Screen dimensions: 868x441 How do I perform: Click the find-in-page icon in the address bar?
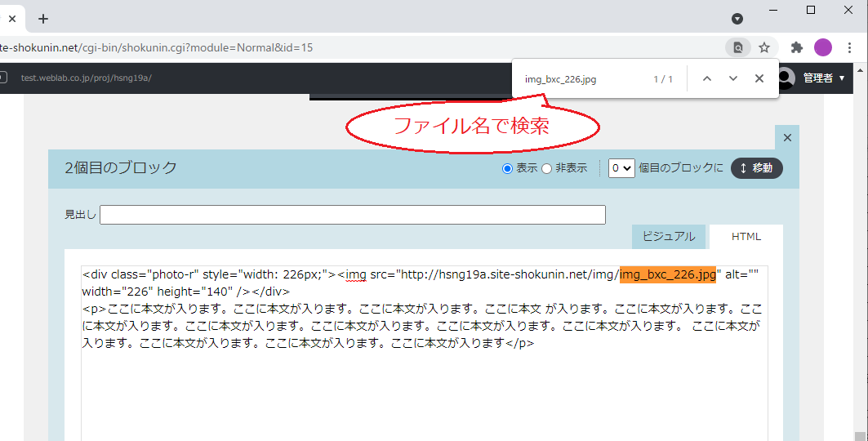[x=738, y=47]
